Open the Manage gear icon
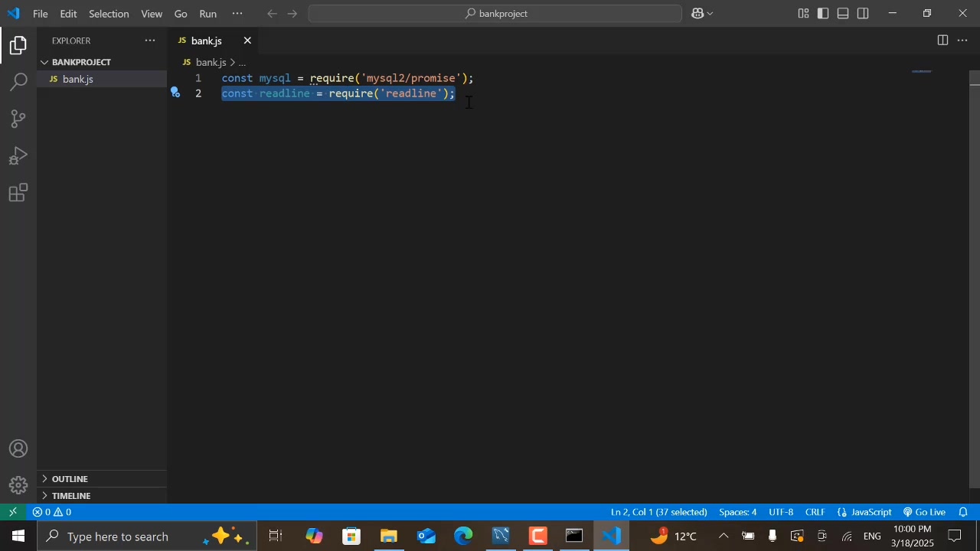The height and width of the screenshot is (551, 980). (x=18, y=485)
